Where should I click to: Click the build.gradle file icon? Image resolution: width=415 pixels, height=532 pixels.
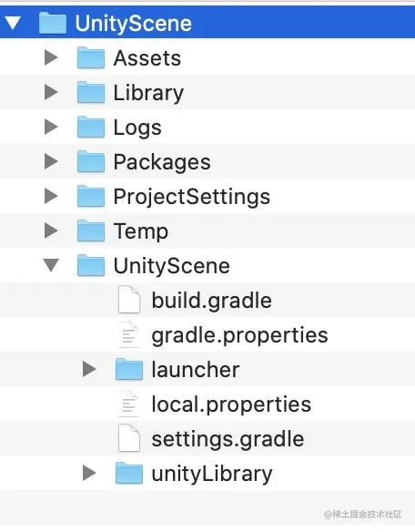coord(129,300)
